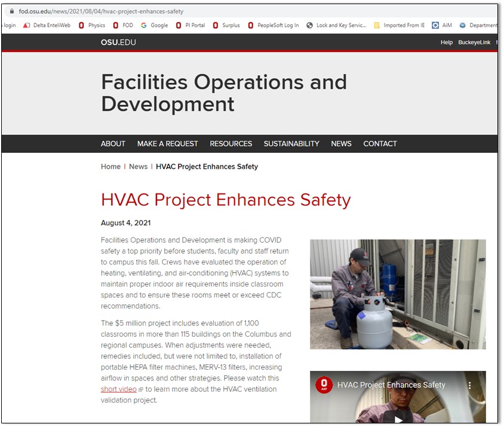Open the BuckeyeLink link
The height and width of the screenshot is (427, 504).
click(474, 42)
